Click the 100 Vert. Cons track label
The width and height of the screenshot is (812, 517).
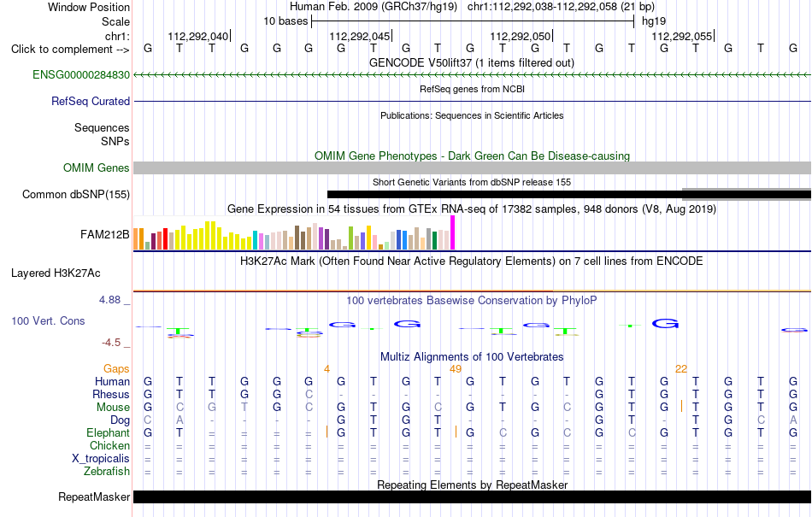click(48, 320)
